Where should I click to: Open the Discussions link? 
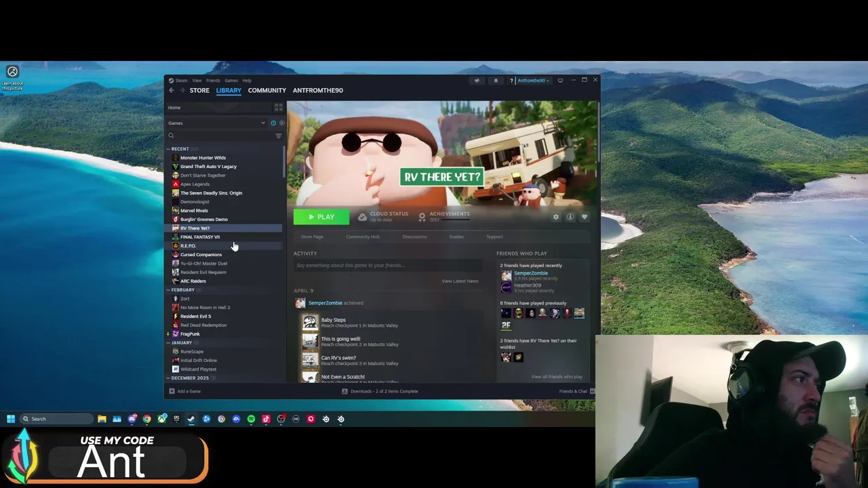point(414,237)
